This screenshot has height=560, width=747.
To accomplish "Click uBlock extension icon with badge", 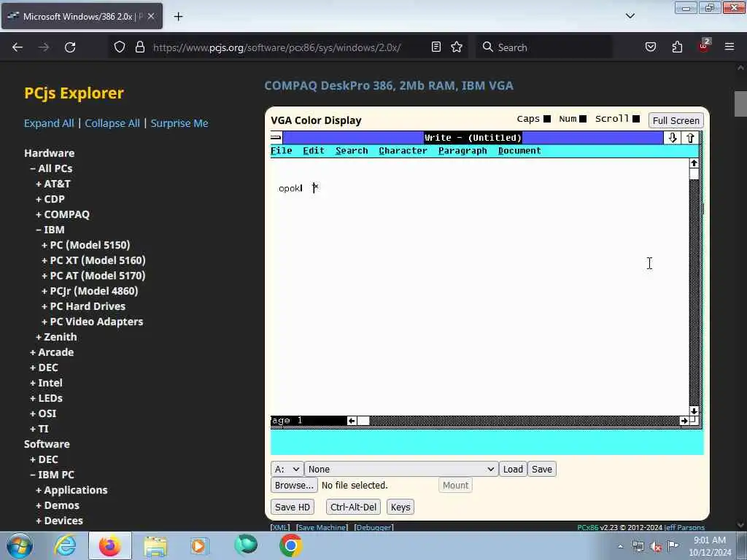I will click(x=704, y=46).
